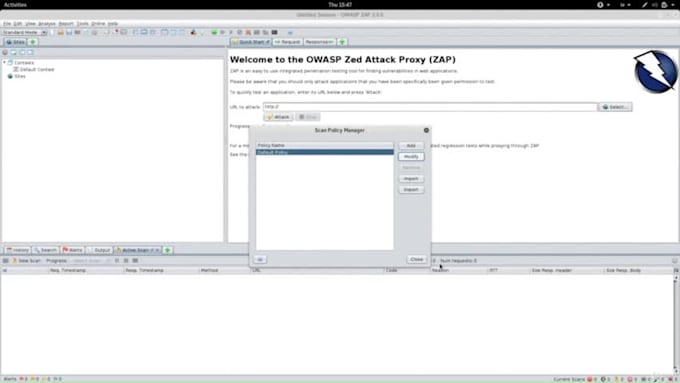680x383 pixels.
Task: Click the Import button in Scan Policy Manager
Action: (x=411, y=179)
